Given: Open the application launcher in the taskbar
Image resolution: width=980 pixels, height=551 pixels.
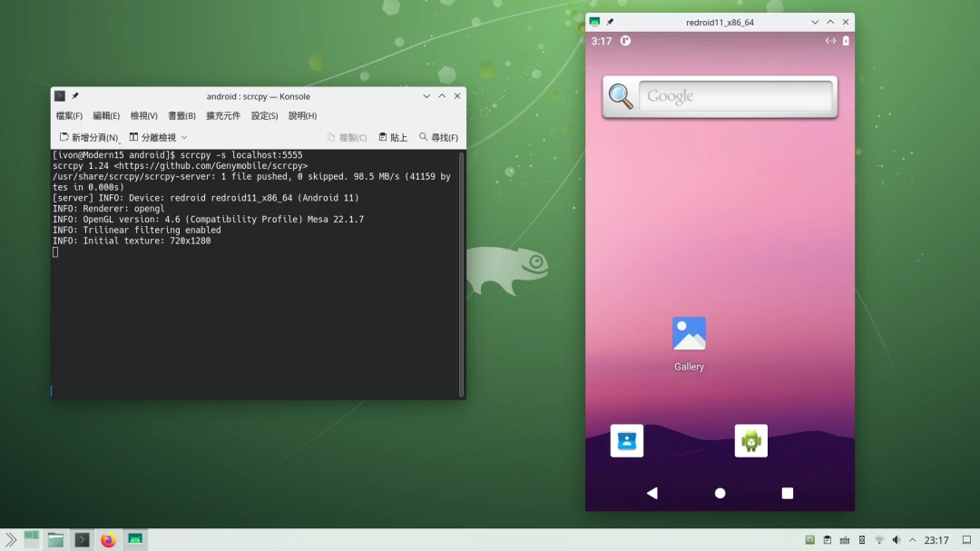Looking at the screenshot, I should point(11,540).
